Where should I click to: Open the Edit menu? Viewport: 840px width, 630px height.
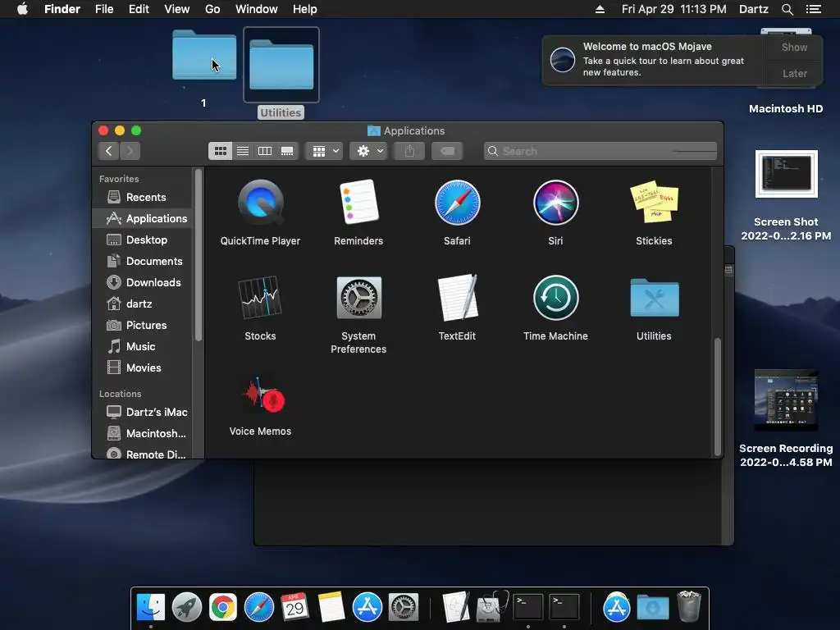(139, 9)
